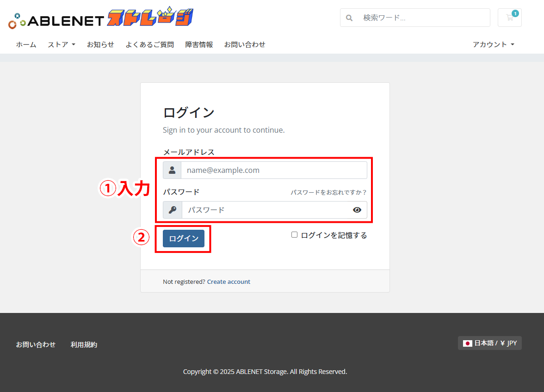This screenshot has height=392, width=544.
Task: Select the お知らせ menu item
Action: point(101,44)
